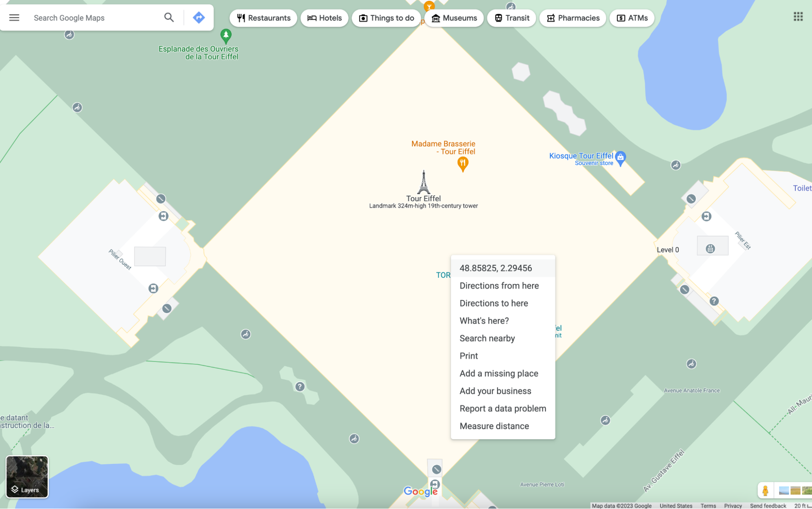Select the ATMs chip
The width and height of the screenshot is (812, 509).
pos(632,18)
